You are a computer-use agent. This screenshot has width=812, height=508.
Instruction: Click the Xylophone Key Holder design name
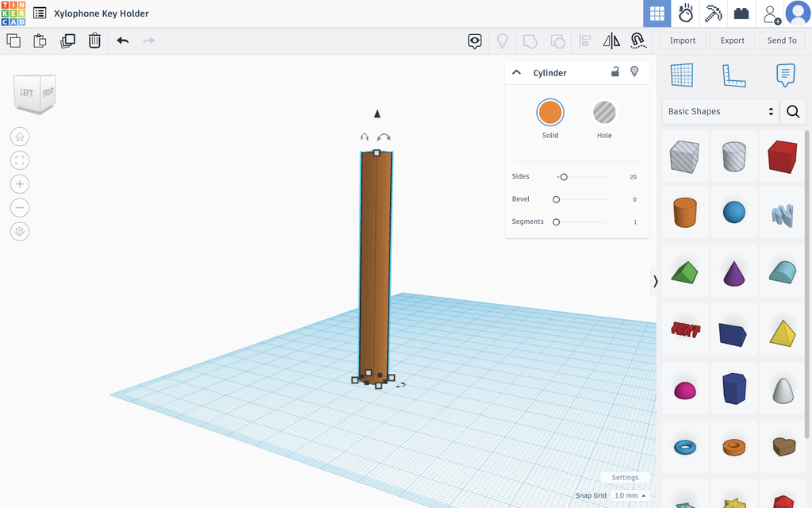101,13
